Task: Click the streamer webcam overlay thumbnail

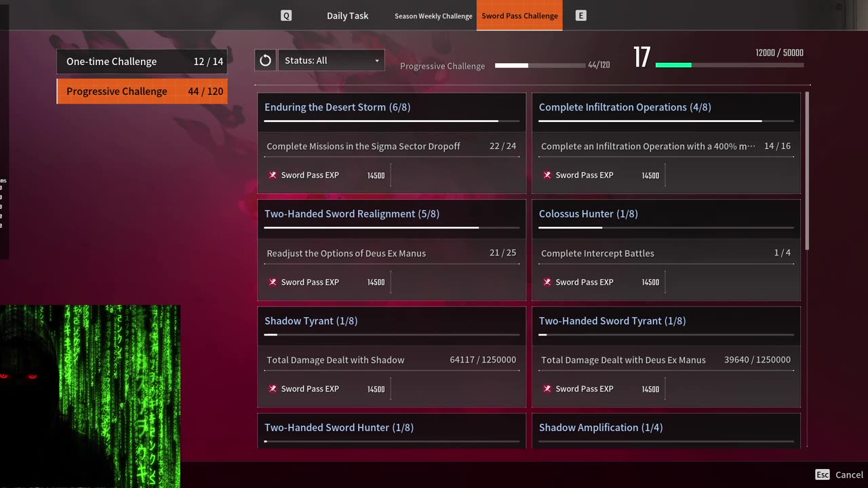Action: (x=90, y=396)
